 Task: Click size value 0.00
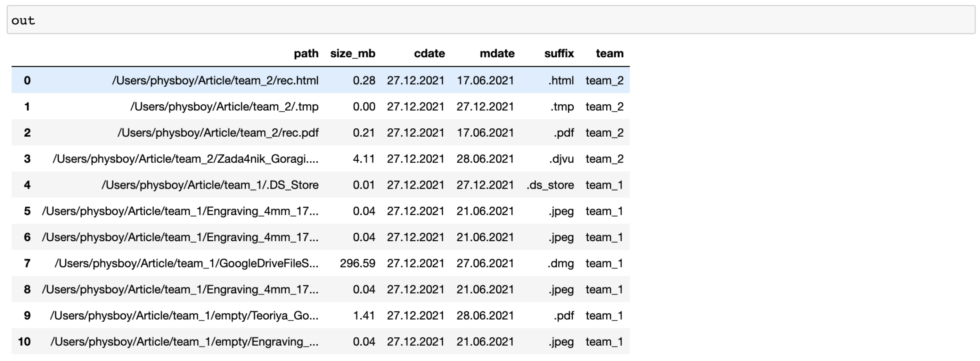(x=364, y=107)
